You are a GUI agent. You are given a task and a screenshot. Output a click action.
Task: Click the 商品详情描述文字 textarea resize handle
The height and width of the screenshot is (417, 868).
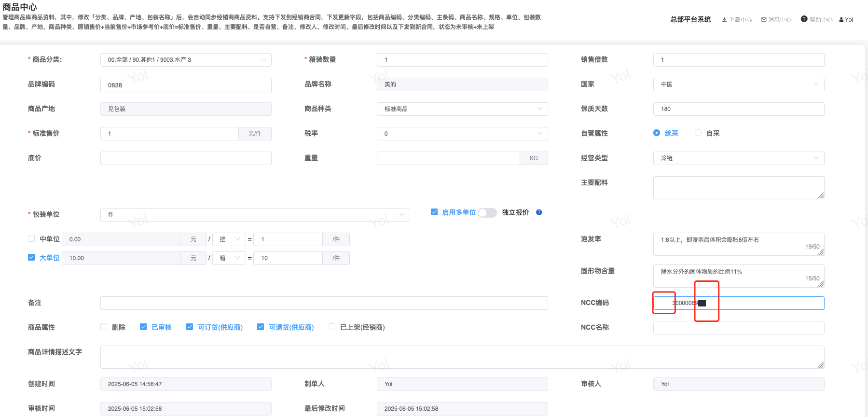click(x=821, y=365)
